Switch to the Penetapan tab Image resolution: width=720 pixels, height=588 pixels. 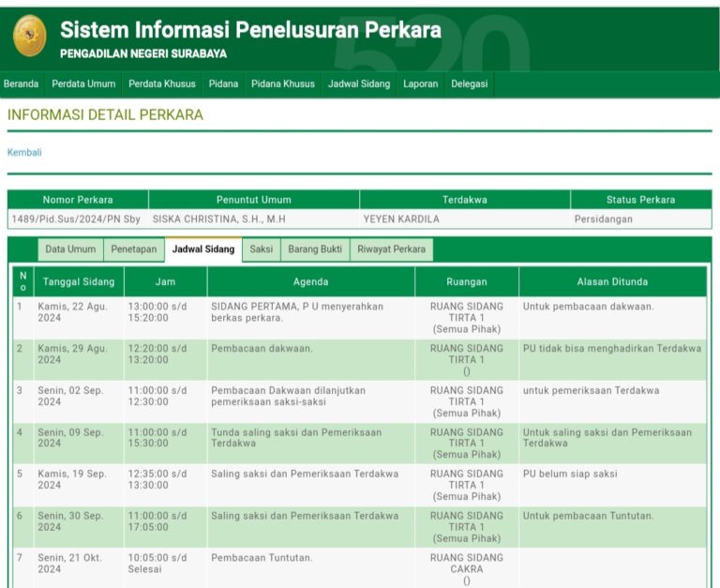click(134, 249)
